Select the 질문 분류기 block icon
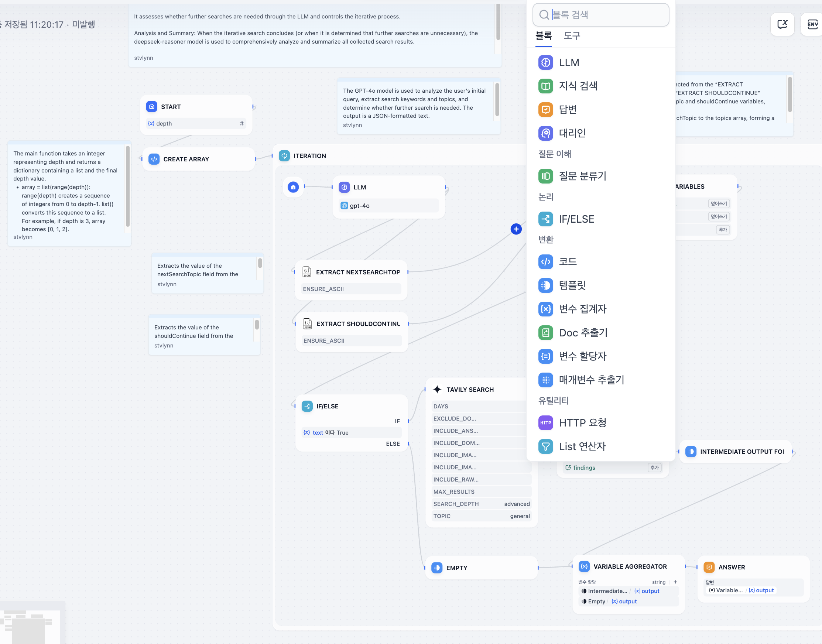 coord(545,176)
